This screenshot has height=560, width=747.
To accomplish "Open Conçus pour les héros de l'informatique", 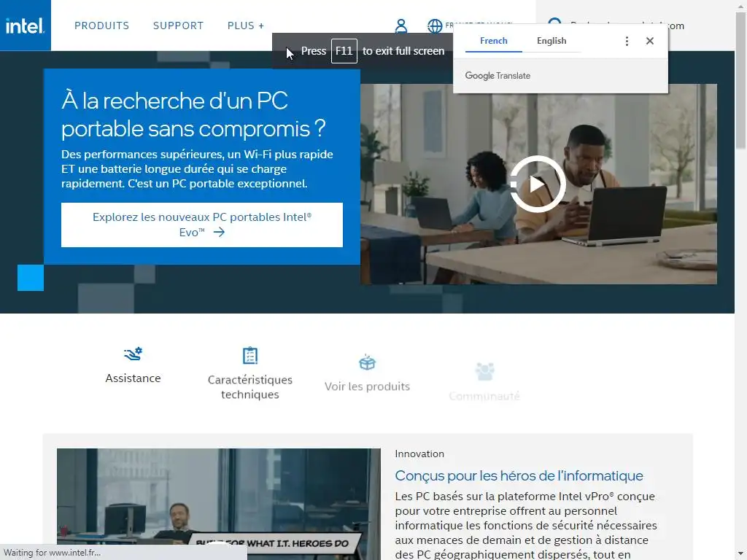I will (x=519, y=475).
